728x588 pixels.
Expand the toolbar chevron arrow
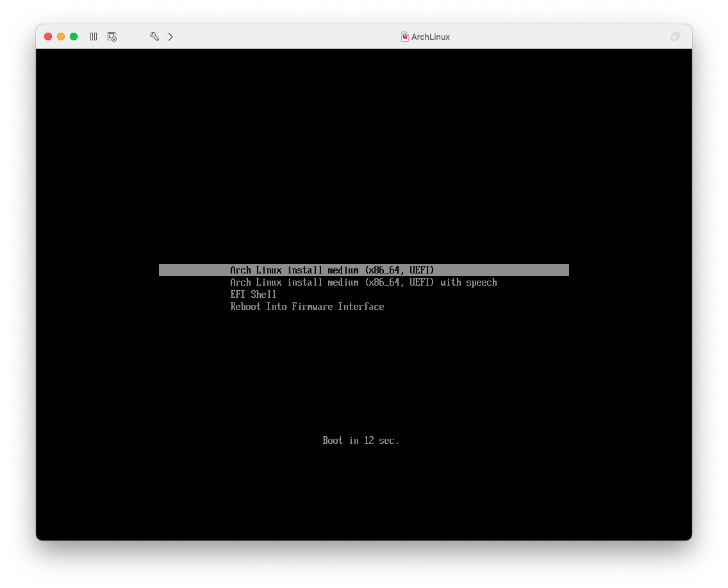tap(170, 37)
